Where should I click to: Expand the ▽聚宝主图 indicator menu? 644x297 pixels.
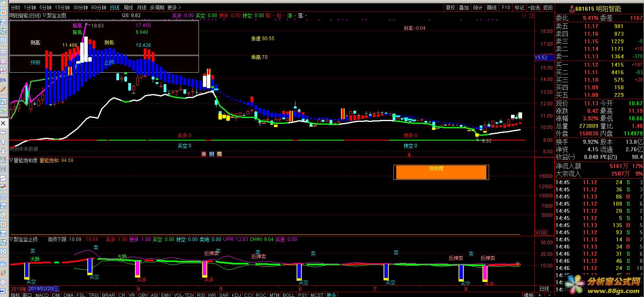54,15
